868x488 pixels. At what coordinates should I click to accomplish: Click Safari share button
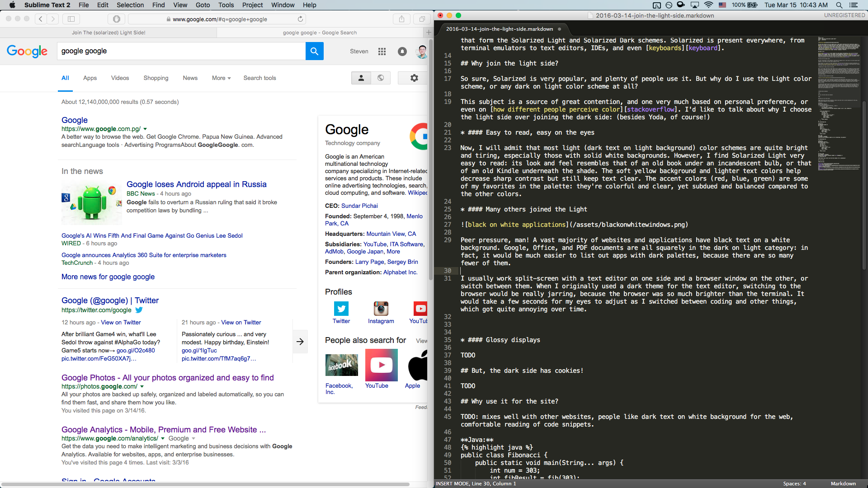tap(401, 19)
